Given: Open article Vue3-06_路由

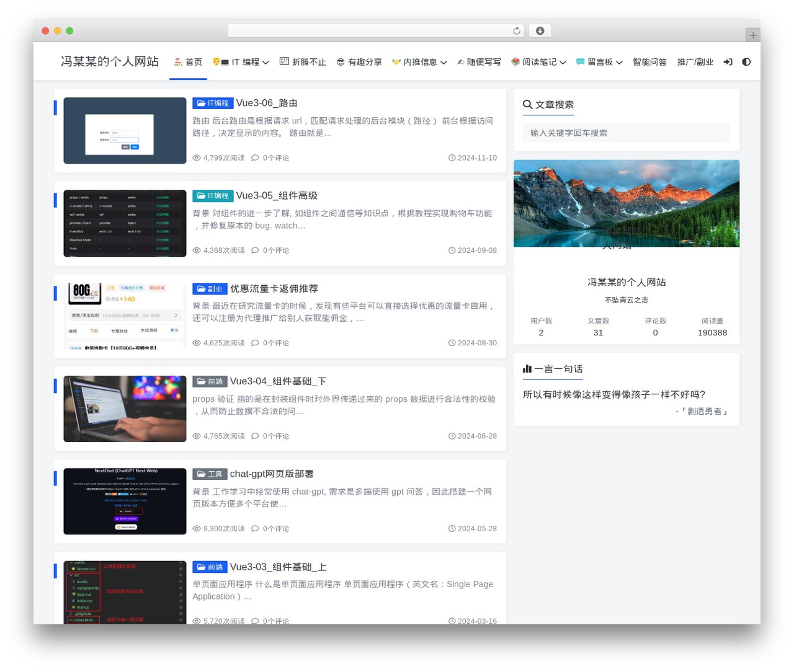Looking at the screenshot, I should coord(267,103).
